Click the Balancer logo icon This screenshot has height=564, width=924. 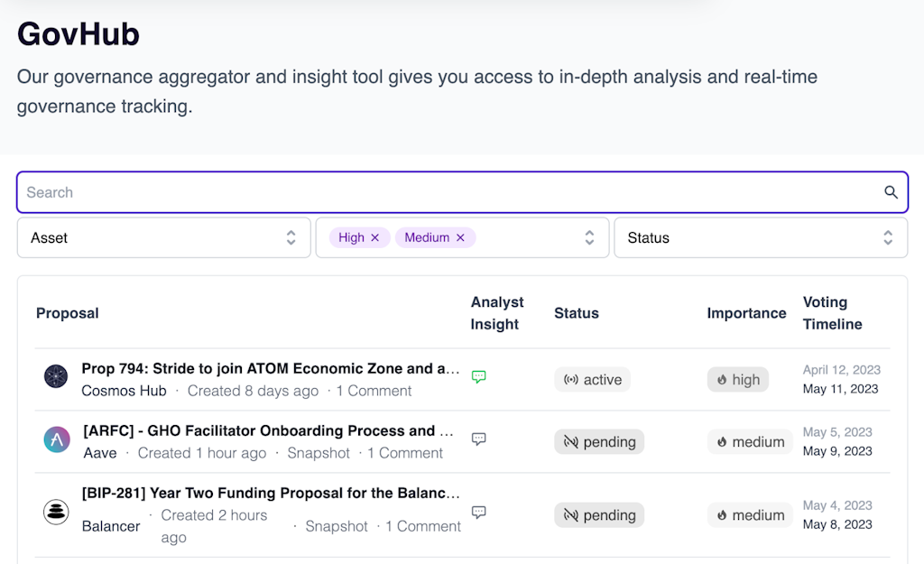click(56, 512)
